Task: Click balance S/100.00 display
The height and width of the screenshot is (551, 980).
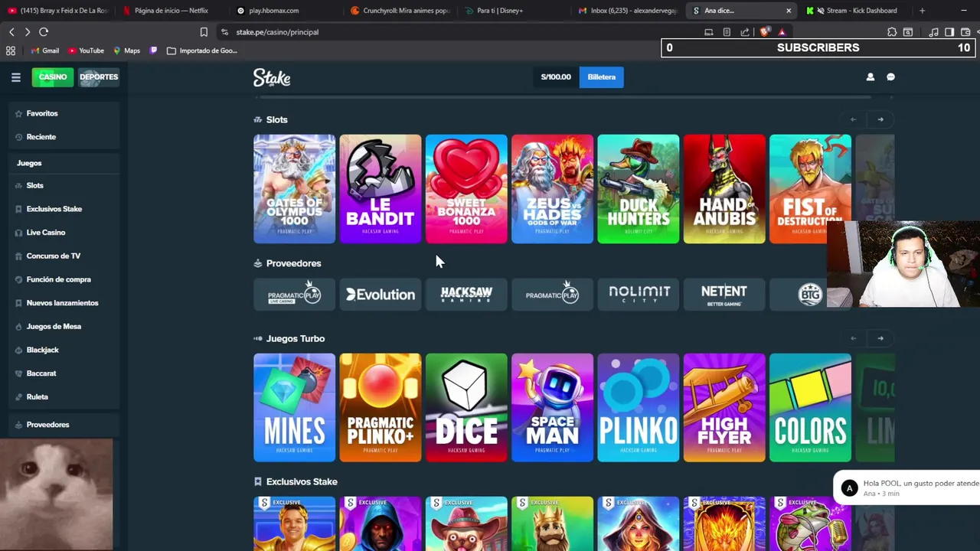Action: pos(556,77)
